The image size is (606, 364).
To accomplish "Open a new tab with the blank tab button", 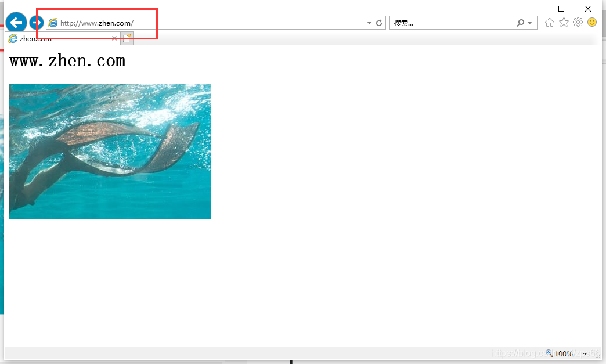I will [127, 38].
